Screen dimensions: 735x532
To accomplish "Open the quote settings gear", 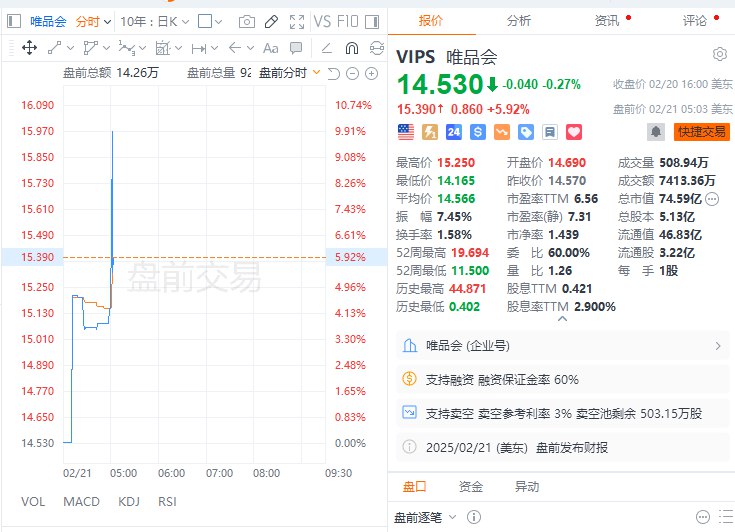I will (720, 54).
